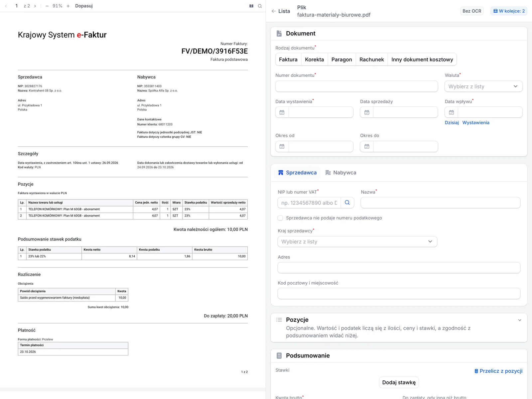Image resolution: width=532 pixels, height=399 pixels.
Task: Click the Podsumowanie calculator icon
Action: [279, 355]
